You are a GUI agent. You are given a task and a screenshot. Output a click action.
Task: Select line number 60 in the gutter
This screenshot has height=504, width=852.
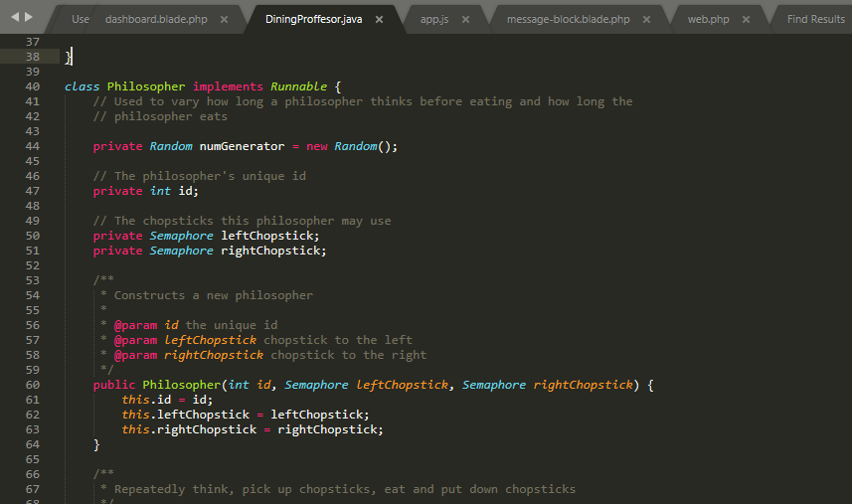tap(33, 385)
